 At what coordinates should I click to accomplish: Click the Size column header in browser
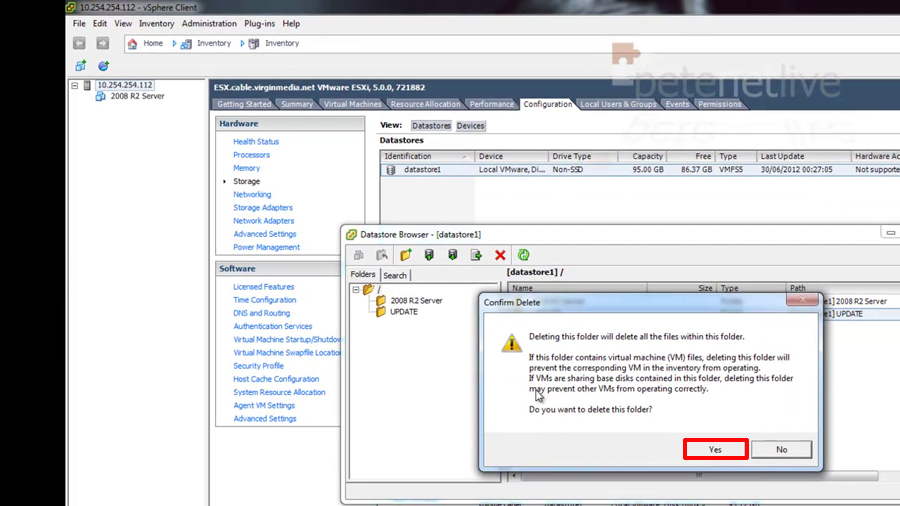682,288
